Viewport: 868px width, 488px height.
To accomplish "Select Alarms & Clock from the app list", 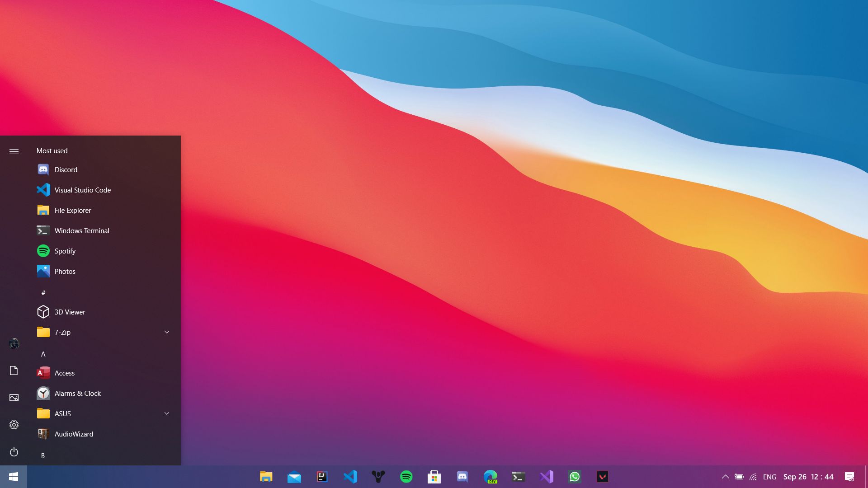I will tap(77, 393).
